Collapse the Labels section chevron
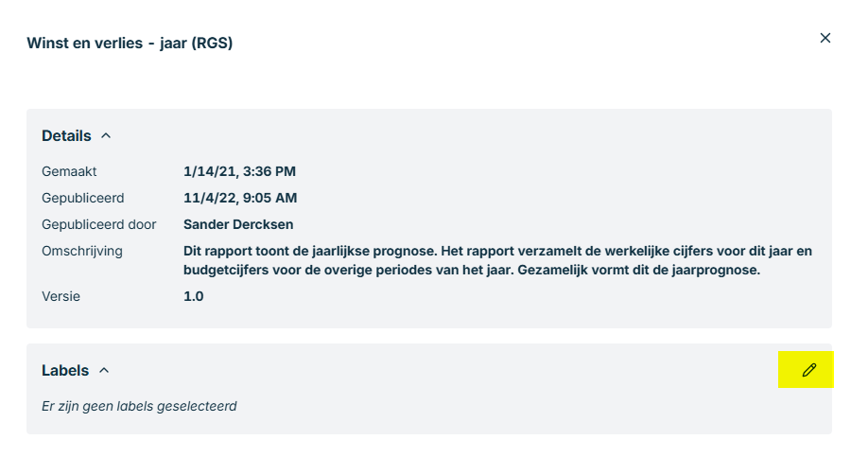This screenshot has height=475, width=868. click(104, 370)
